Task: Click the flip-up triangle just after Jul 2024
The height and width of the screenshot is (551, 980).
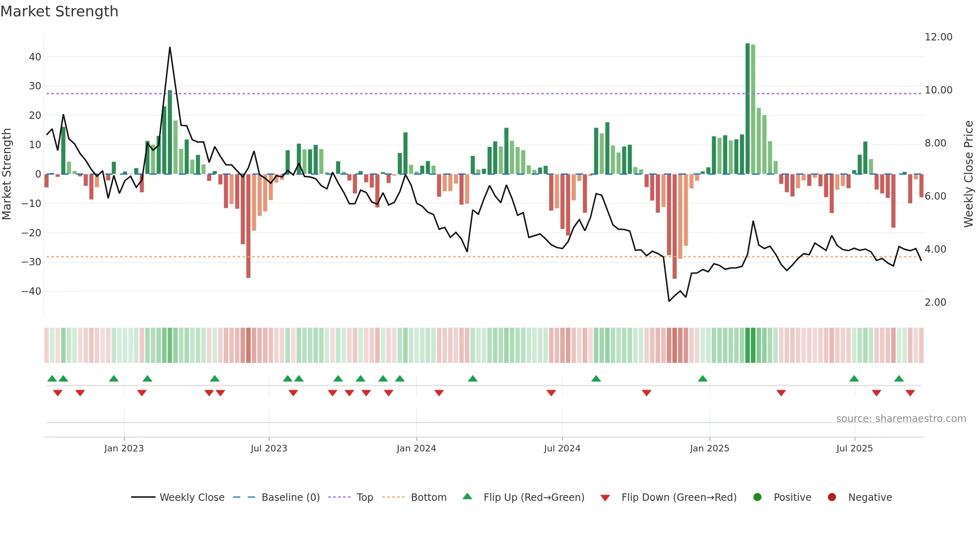Action: [x=596, y=378]
